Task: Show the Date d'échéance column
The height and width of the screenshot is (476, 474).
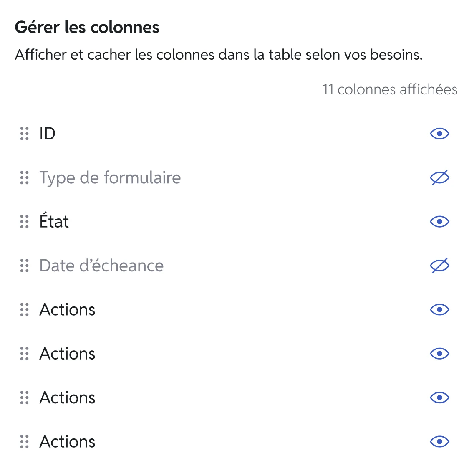Action: point(439,266)
